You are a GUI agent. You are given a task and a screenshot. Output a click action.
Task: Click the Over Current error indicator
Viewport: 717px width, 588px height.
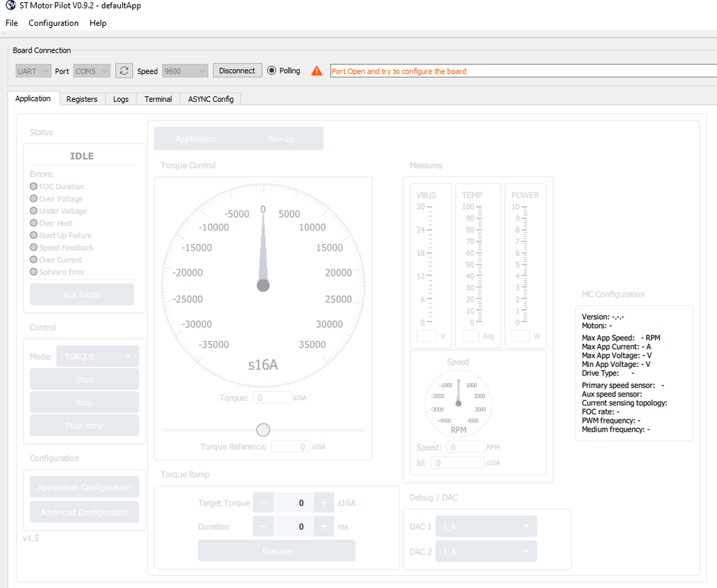33,259
